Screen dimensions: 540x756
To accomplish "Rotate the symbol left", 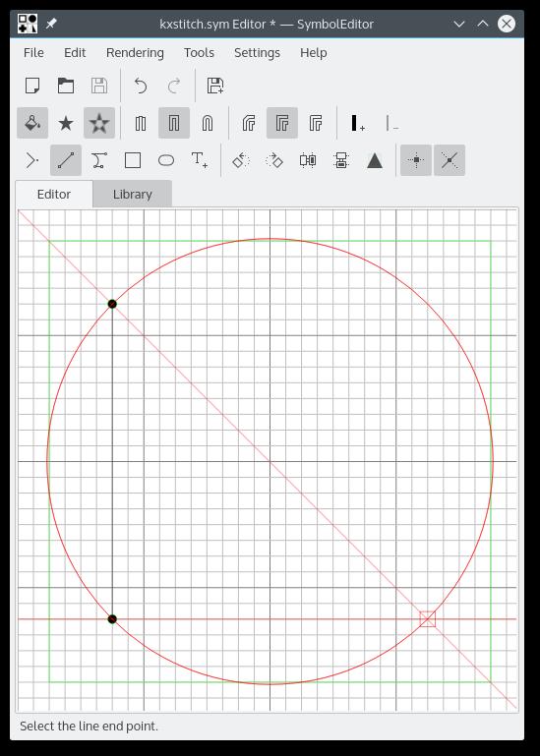I will (x=241, y=160).
